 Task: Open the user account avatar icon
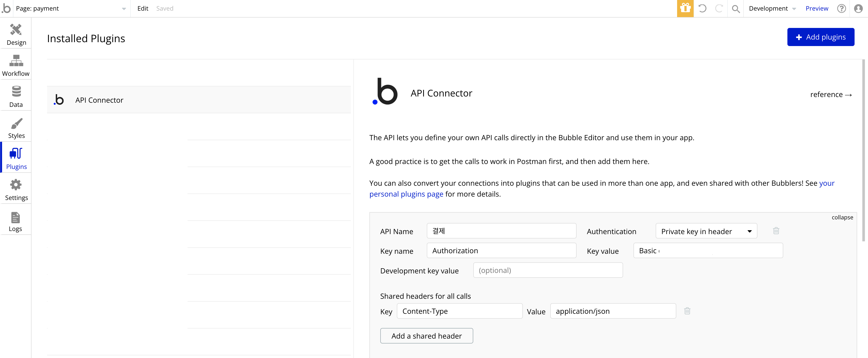[858, 9]
